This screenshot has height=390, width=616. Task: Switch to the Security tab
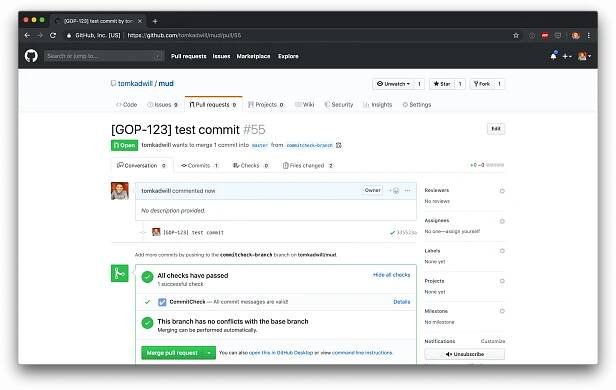339,104
